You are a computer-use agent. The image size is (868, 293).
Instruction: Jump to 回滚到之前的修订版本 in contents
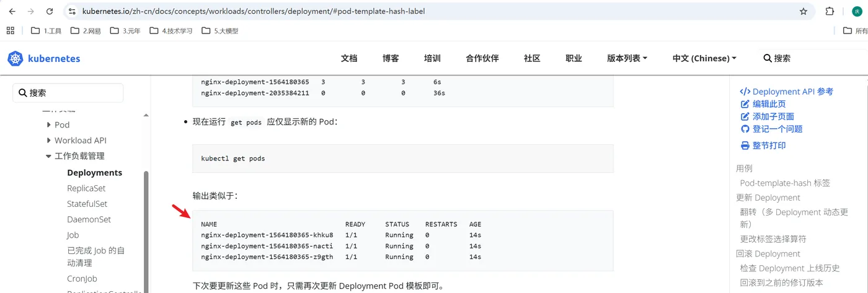782,282
